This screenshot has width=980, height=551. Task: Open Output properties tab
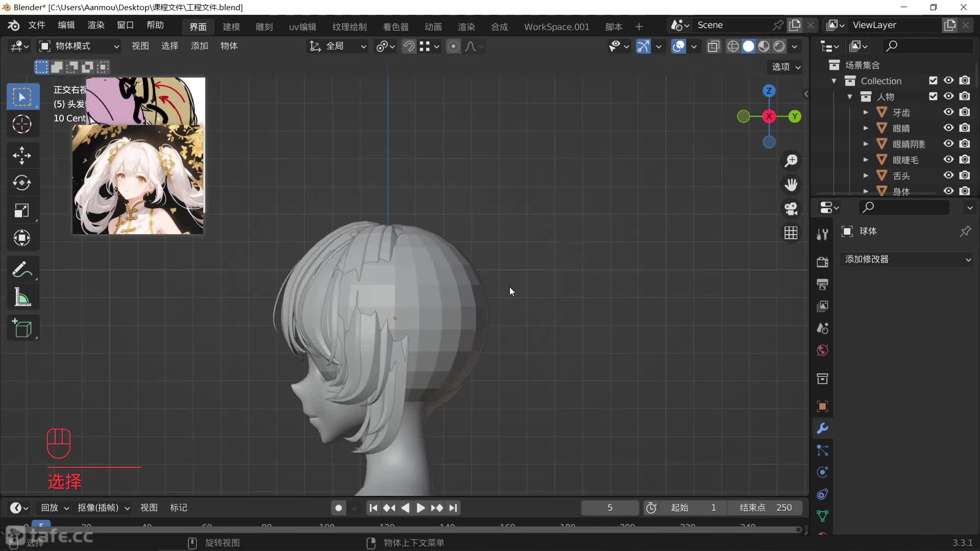822,284
